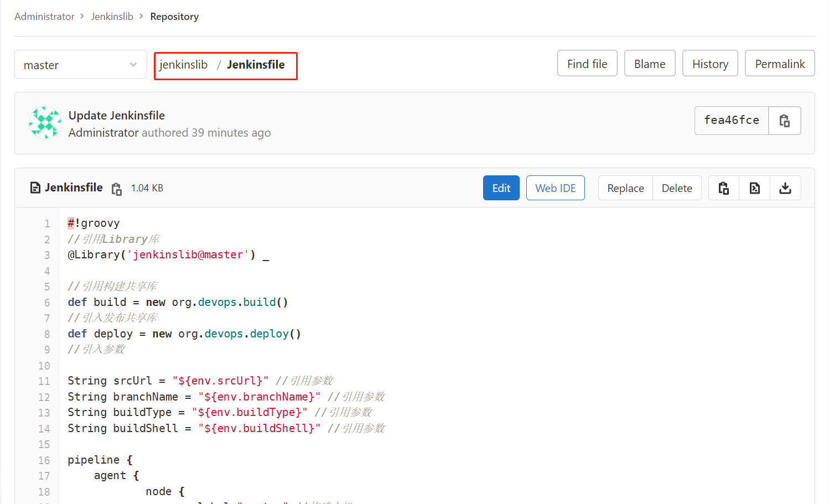Click the Administrator author link

coord(103,133)
